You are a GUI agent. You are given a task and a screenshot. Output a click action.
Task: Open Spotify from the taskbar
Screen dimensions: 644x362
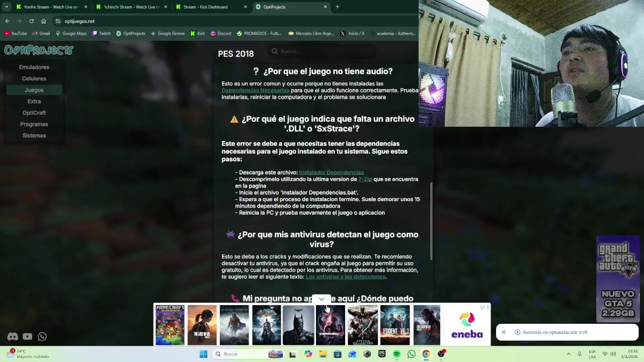point(396,354)
